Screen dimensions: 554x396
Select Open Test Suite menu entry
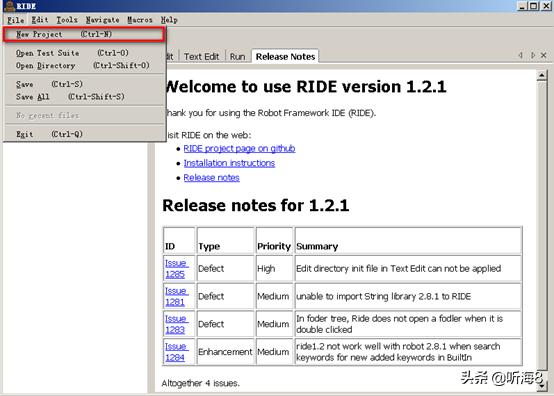pyautogui.click(x=84, y=53)
